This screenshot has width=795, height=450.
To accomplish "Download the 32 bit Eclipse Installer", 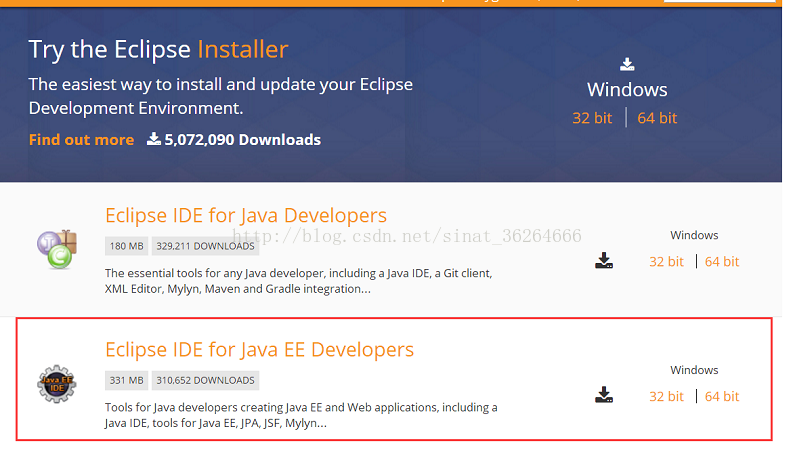I will [x=592, y=118].
